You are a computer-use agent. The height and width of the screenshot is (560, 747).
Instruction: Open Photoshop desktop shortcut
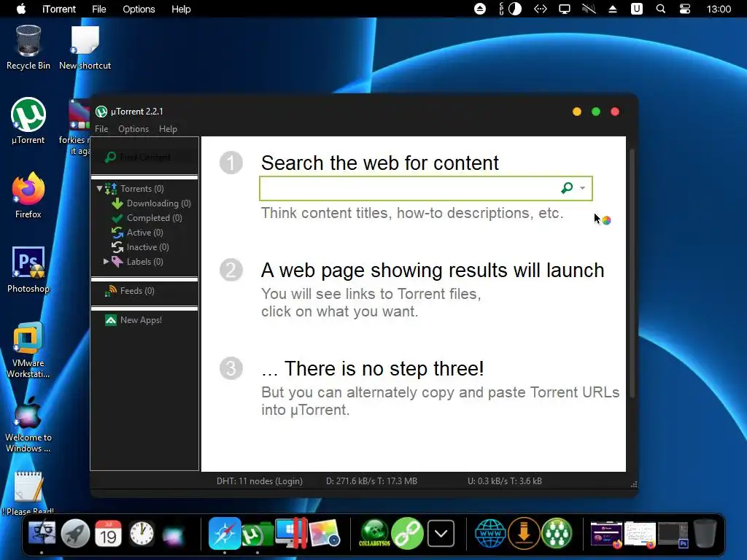pyautogui.click(x=28, y=270)
